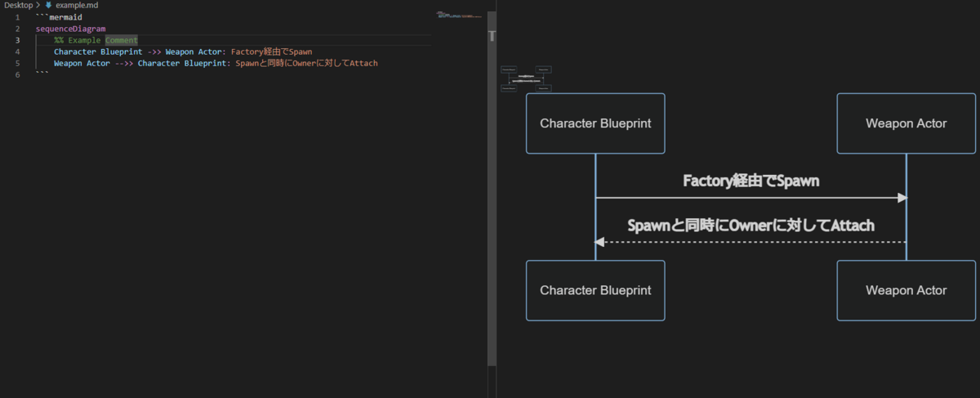Expand the chevron after the Desktop breadcrumb
The width and height of the screenshot is (980, 398).
(38, 5)
